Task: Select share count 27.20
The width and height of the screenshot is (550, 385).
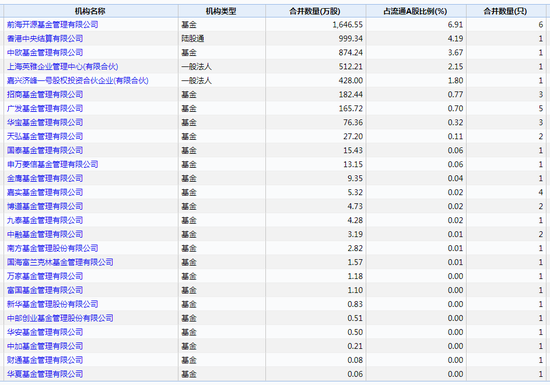Action: pos(353,136)
